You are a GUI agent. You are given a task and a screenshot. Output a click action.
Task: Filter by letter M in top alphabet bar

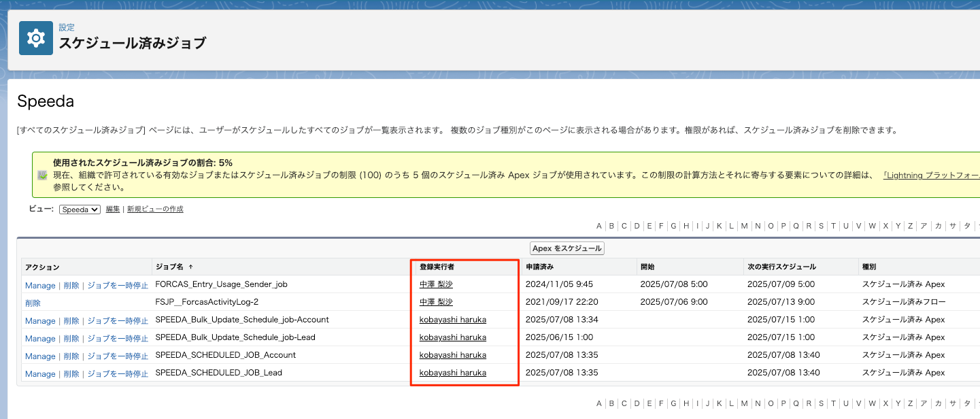[x=744, y=226]
